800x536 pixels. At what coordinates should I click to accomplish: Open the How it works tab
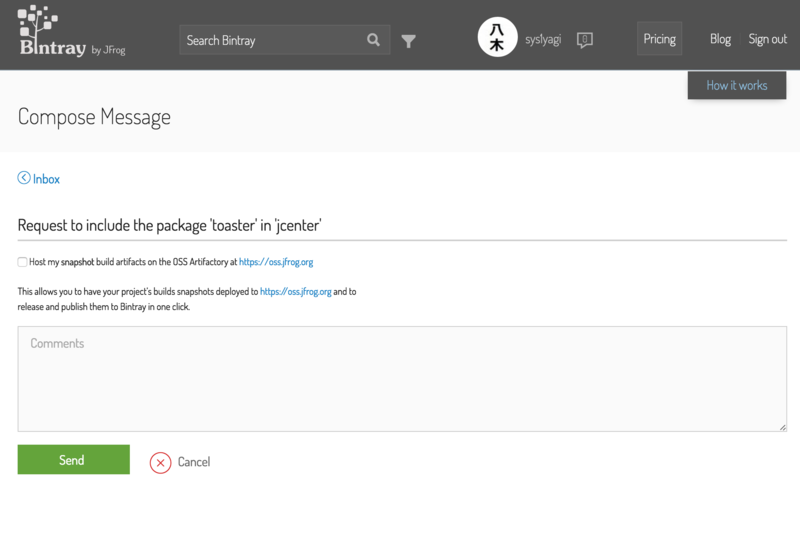(x=737, y=85)
